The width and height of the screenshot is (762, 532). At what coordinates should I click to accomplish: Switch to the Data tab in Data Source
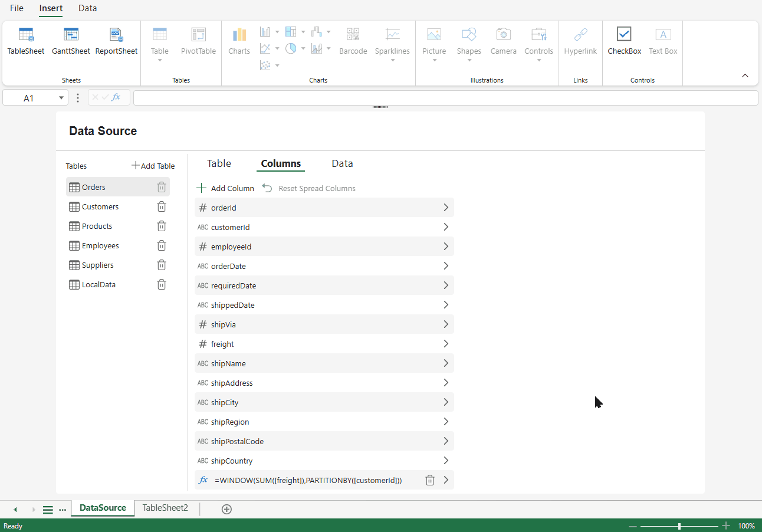[x=342, y=163]
